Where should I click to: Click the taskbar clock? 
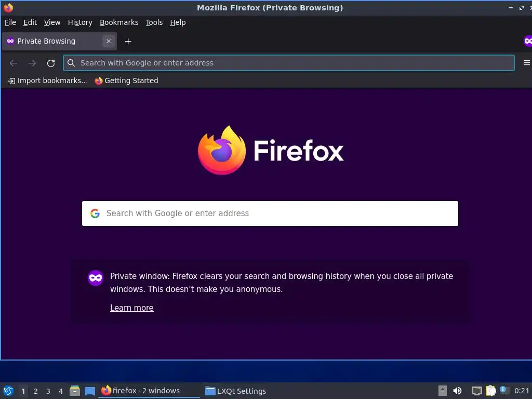[x=522, y=391]
